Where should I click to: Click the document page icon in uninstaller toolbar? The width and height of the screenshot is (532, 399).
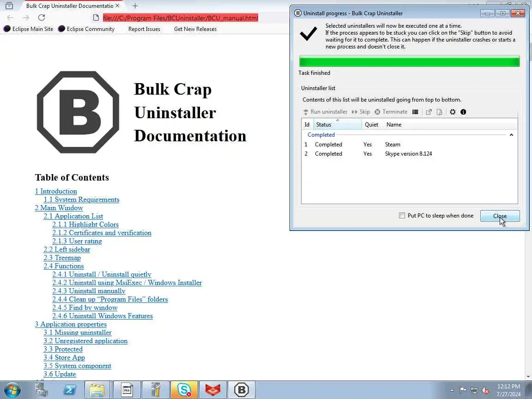tap(439, 112)
